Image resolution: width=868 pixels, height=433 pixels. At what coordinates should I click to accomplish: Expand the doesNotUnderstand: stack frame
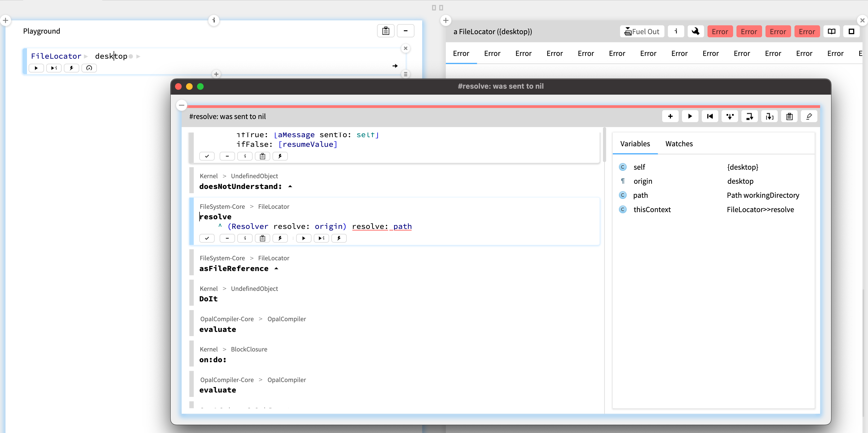pos(290,186)
